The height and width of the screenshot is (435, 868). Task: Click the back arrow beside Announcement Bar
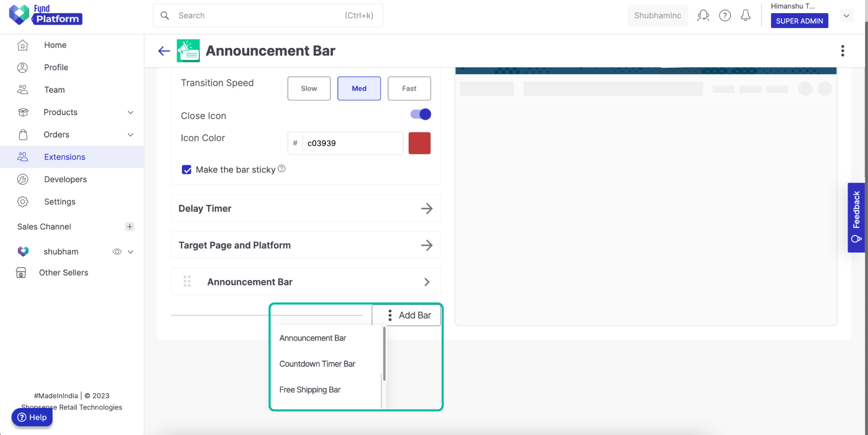tap(164, 50)
